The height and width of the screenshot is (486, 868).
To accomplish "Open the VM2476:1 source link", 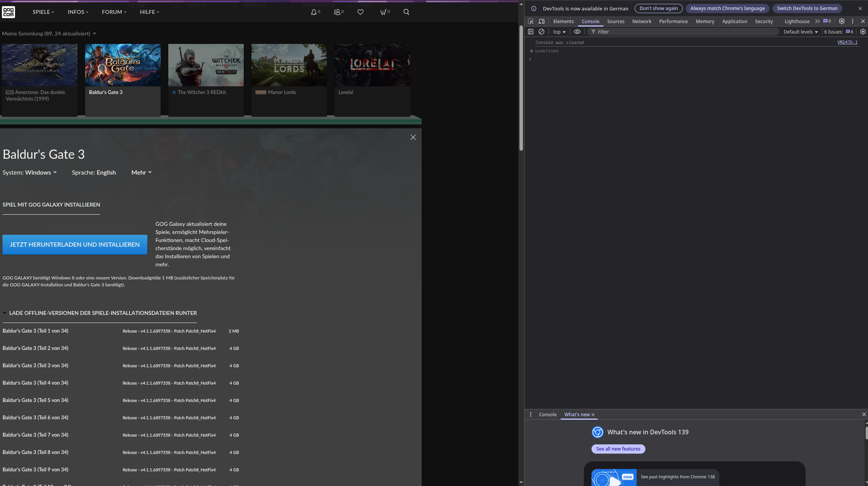I will (x=847, y=42).
